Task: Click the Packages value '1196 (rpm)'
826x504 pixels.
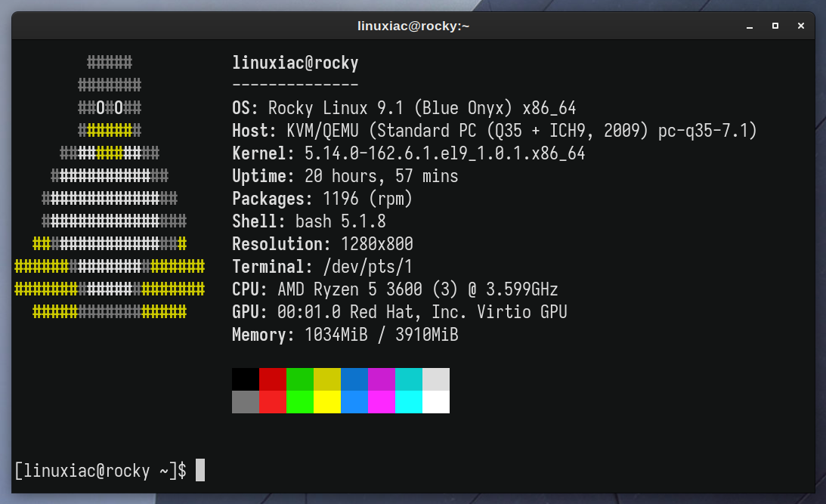Action: coord(368,199)
